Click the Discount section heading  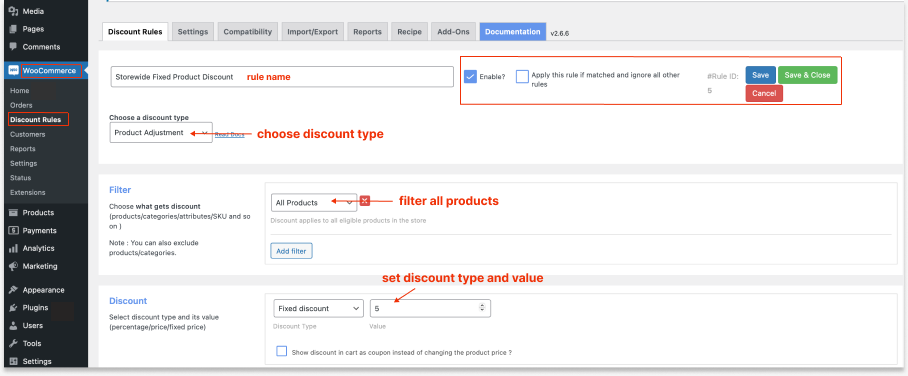pos(129,301)
